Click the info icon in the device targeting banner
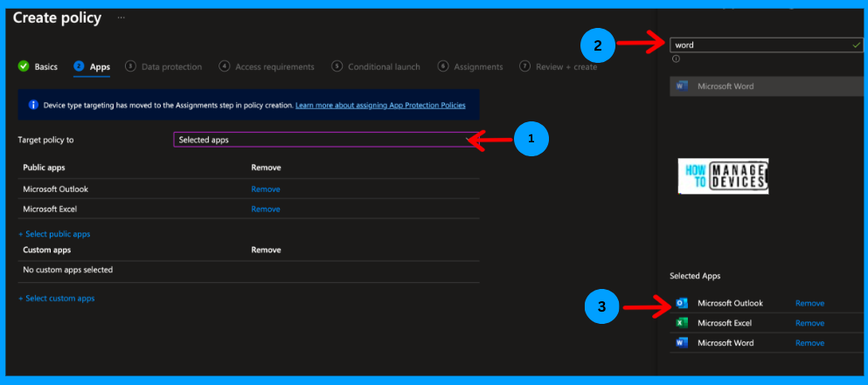868x385 pixels. coord(33,105)
